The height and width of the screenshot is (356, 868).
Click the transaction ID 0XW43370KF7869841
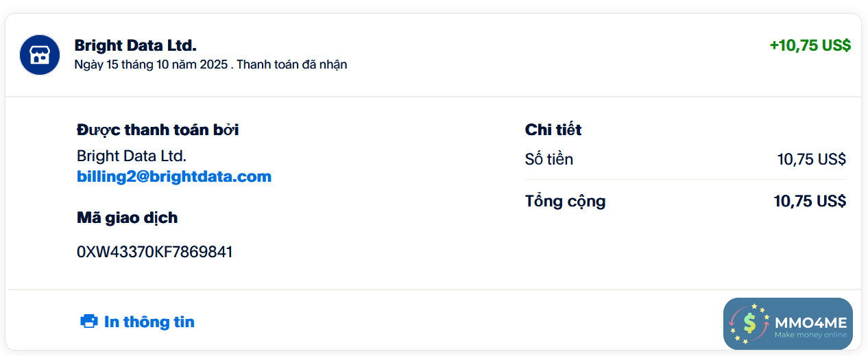tap(154, 252)
